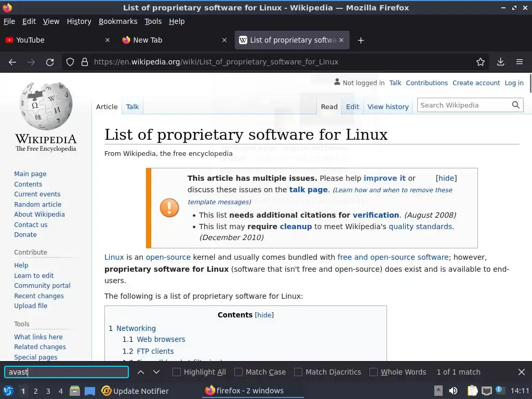Open the display tray icon
This screenshot has height=399, width=532.
[x=486, y=391]
